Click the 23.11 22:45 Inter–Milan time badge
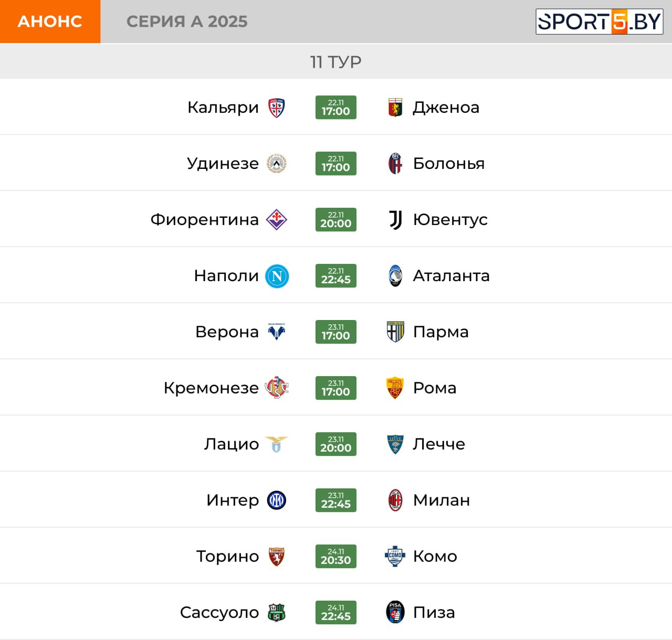Image resolution: width=672 pixels, height=640 pixels. click(336, 500)
